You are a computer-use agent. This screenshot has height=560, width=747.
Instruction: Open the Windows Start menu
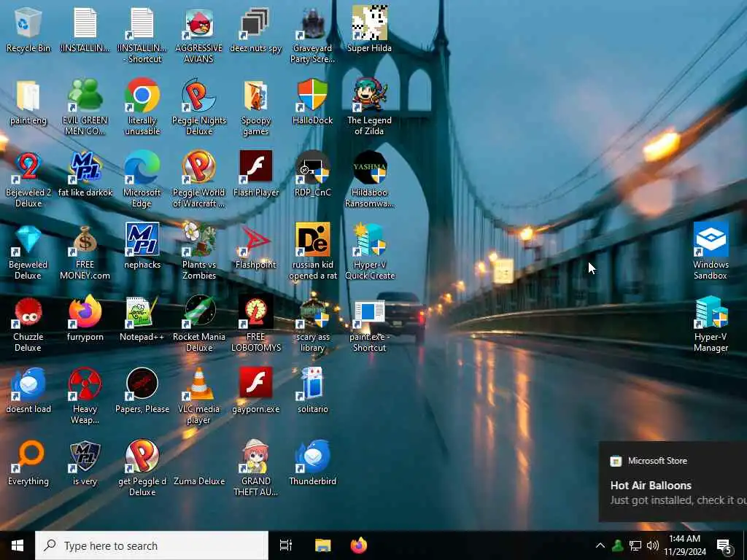(x=18, y=545)
